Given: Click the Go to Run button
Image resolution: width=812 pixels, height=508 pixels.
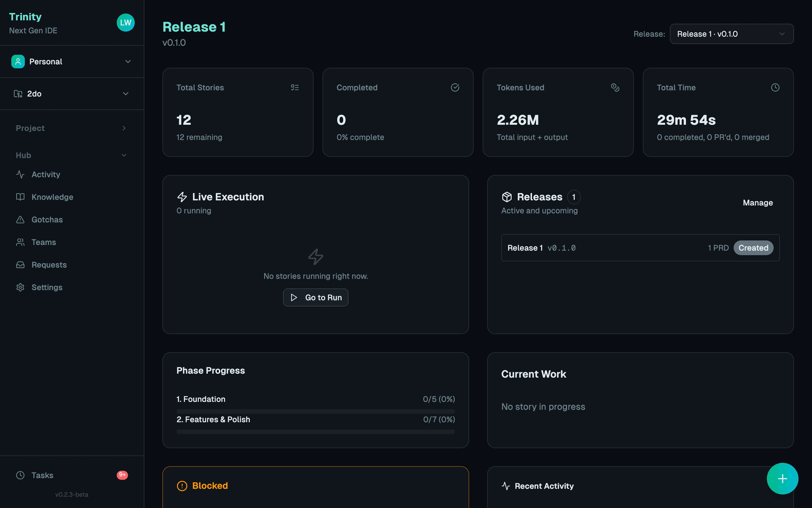Looking at the screenshot, I should [315, 297].
